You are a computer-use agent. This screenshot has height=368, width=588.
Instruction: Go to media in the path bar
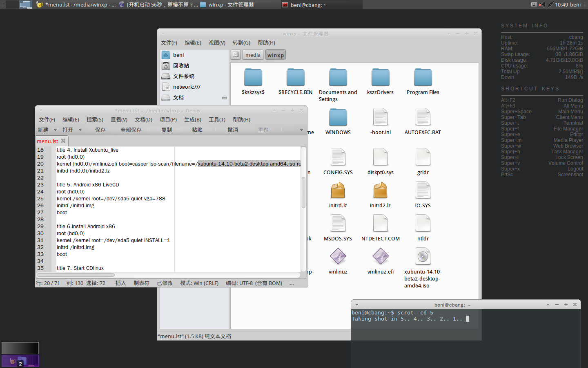[253, 55]
